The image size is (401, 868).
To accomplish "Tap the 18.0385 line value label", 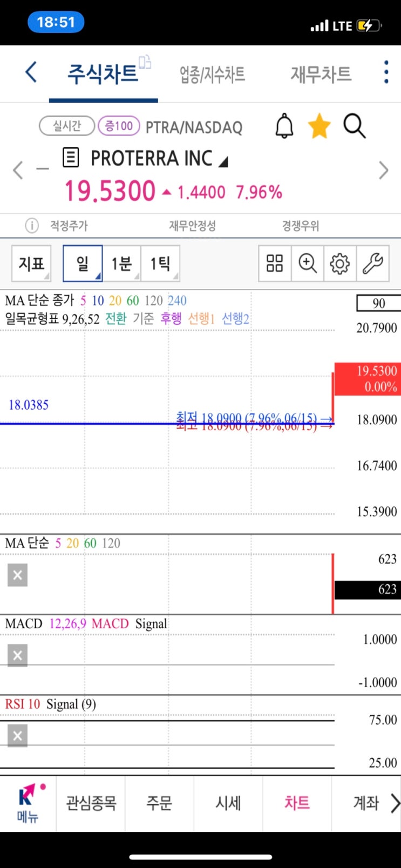I will (x=29, y=404).
